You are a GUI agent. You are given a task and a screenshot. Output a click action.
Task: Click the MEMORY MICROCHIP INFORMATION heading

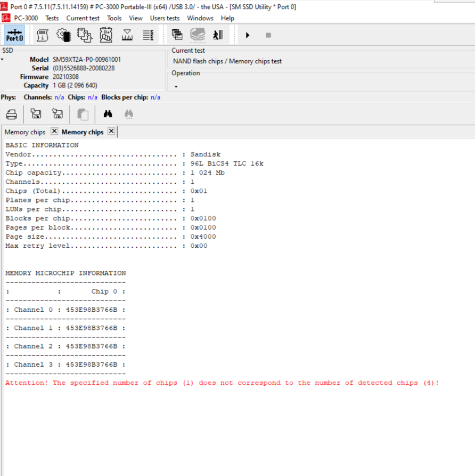65,273
